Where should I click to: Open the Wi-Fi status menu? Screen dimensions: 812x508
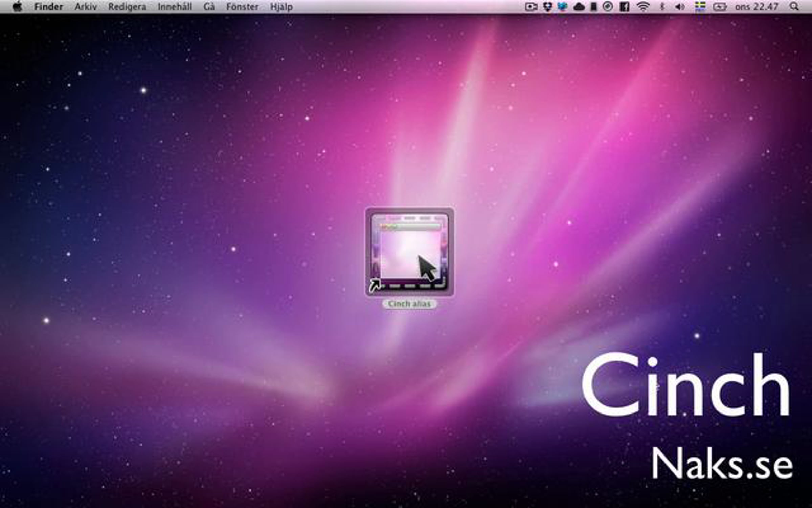pos(643,7)
